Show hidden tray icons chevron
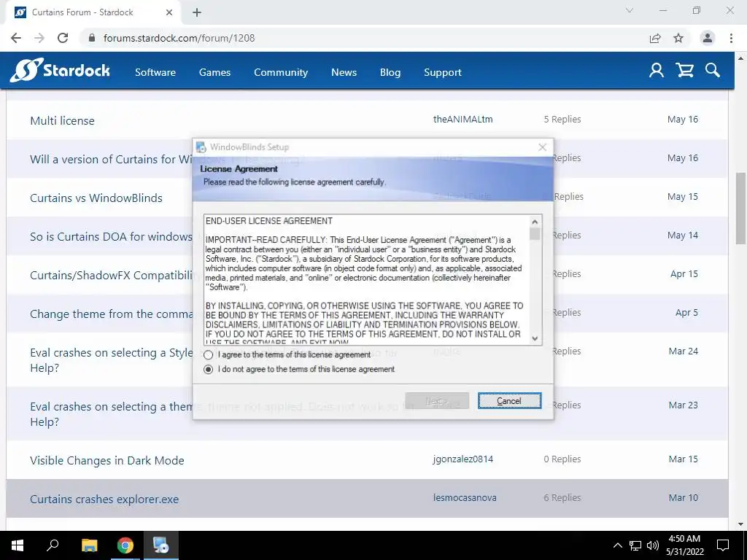Image resolution: width=747 pixels, height=560 pixels. coord(617,545)
